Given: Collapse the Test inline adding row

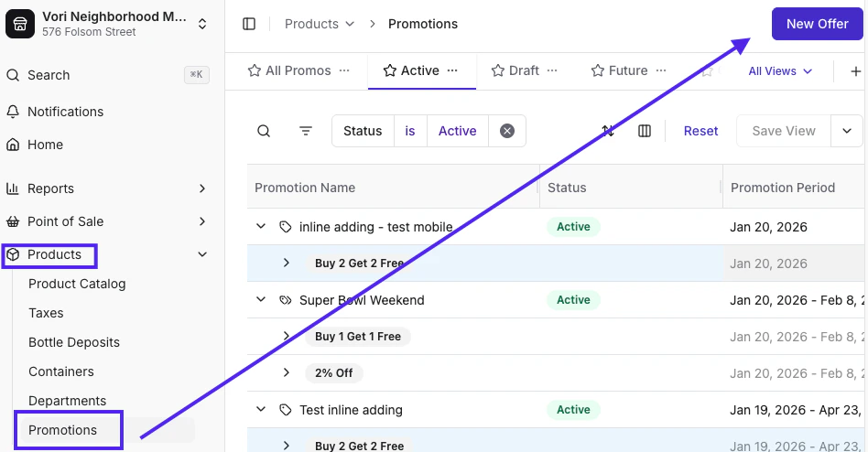Looking at the screenshot, I should (x=261, y=410).
